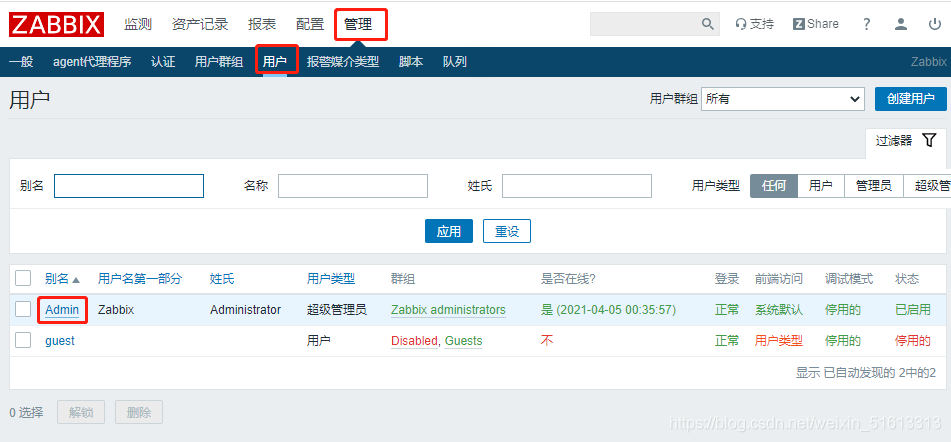Click the disabled 解锁 button

point(81,412)
